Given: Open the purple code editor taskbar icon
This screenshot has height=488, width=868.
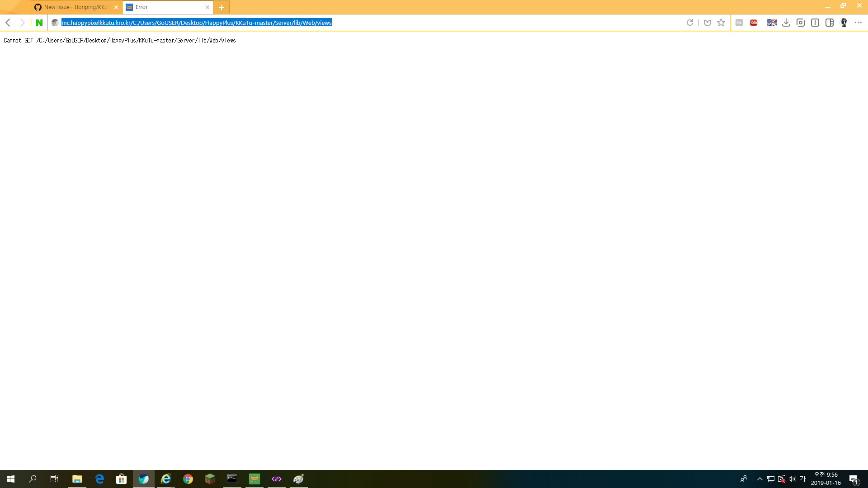Looking at the screenshot, I should [277, 479].
